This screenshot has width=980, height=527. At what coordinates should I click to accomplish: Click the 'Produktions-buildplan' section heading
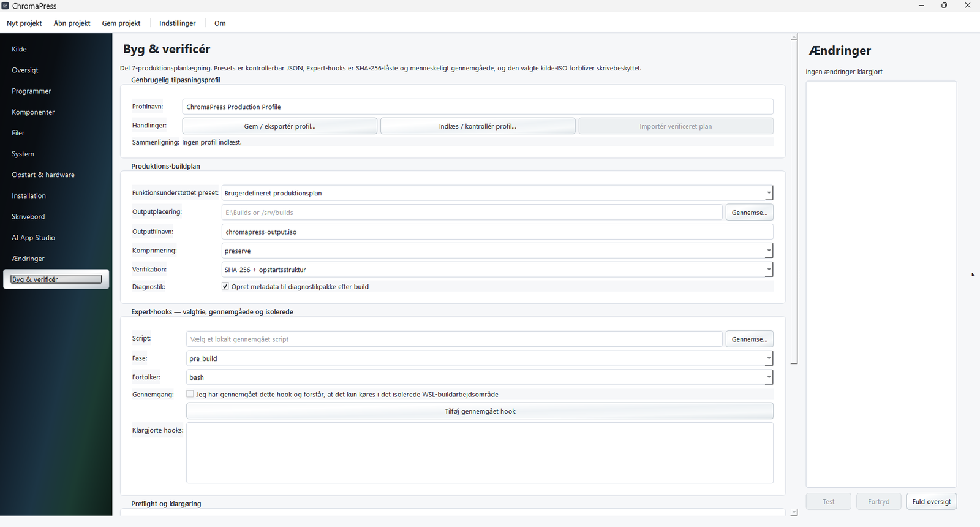click(x=165, y=166)
